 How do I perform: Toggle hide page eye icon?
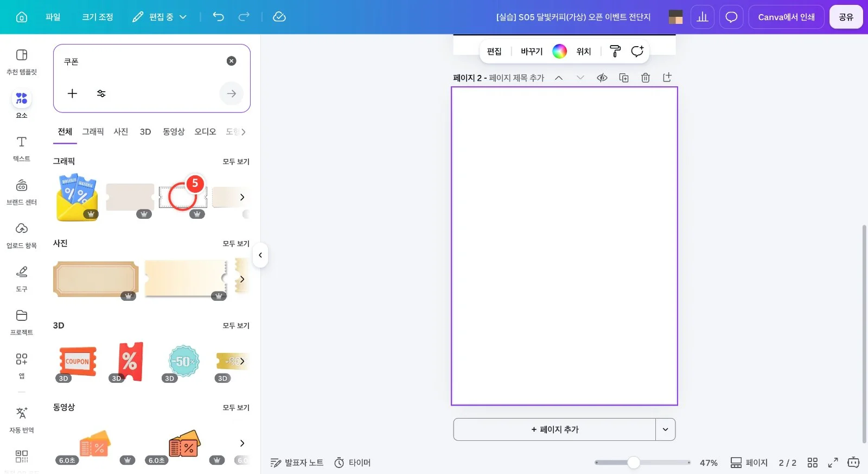click(602, 78)
